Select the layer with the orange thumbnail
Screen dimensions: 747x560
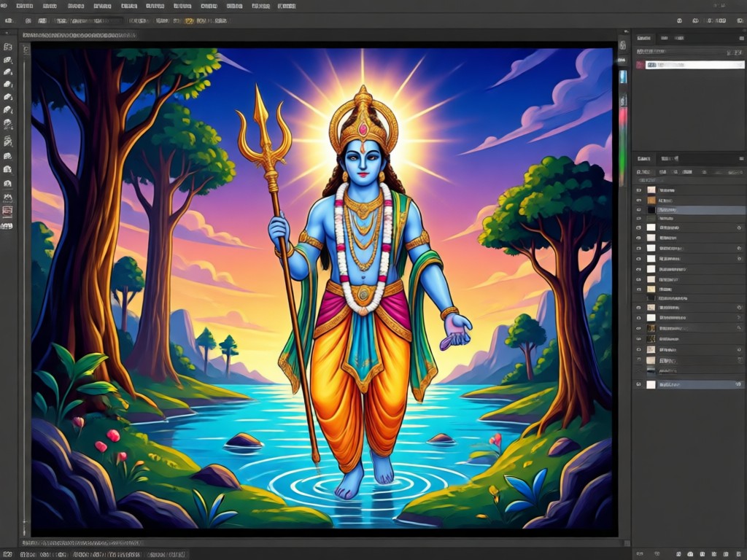[x=689, y=201]
